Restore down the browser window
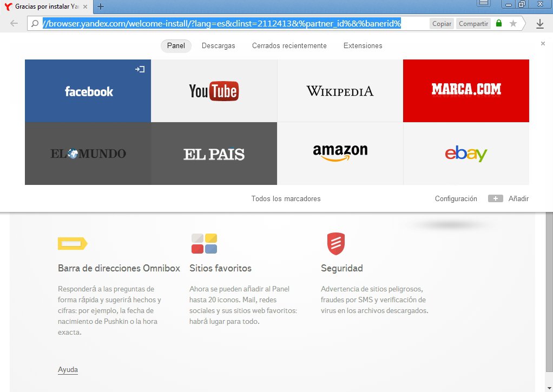Image resolution: width=553 pixels, height=392 pixels. click(x=522, y=4)
